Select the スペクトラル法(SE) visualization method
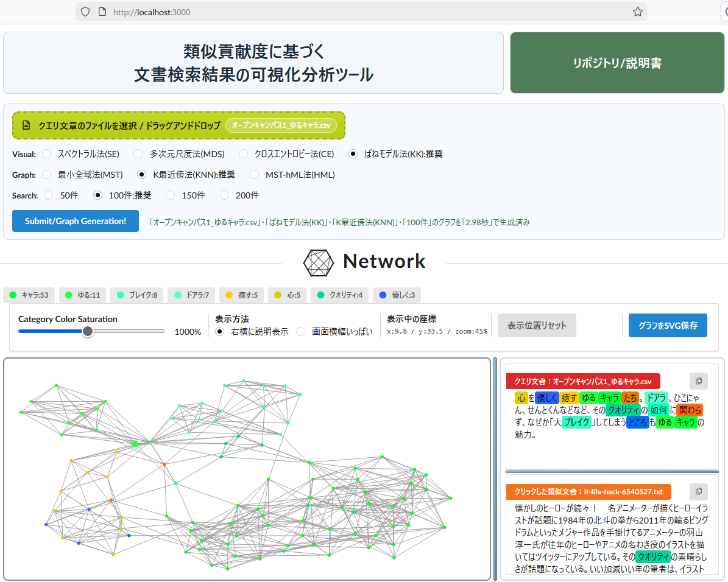 [46, 154]
